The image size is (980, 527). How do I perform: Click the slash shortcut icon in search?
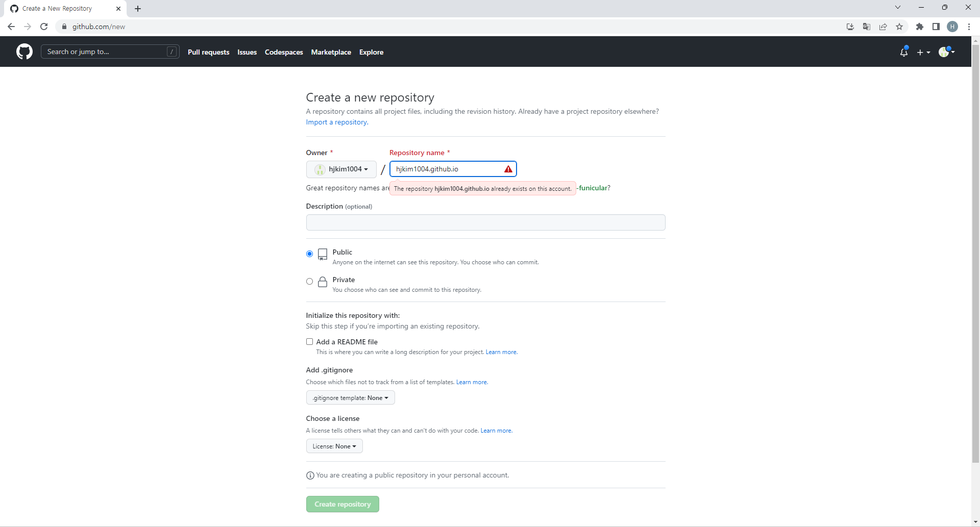[172, 52]
